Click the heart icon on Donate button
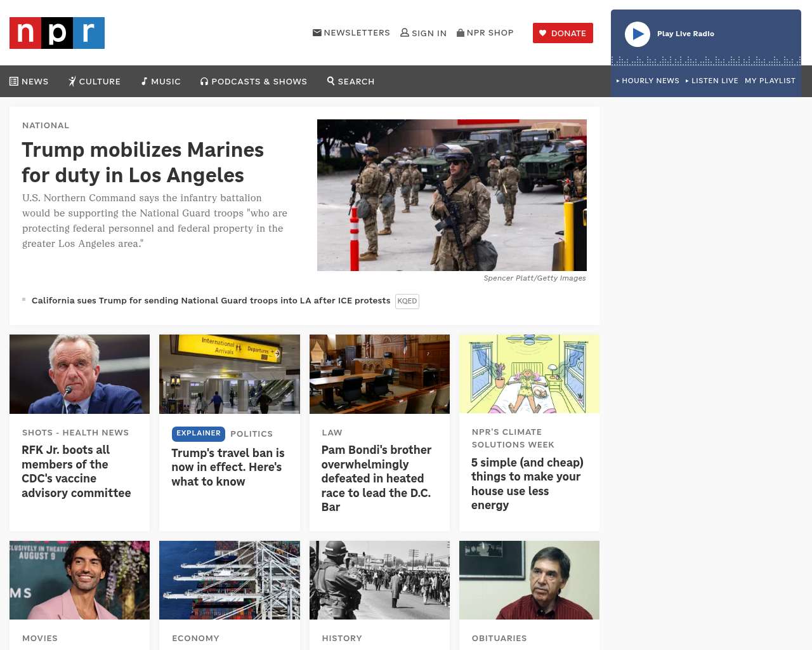This screenshot has width=812, height=650. point(543,33)
